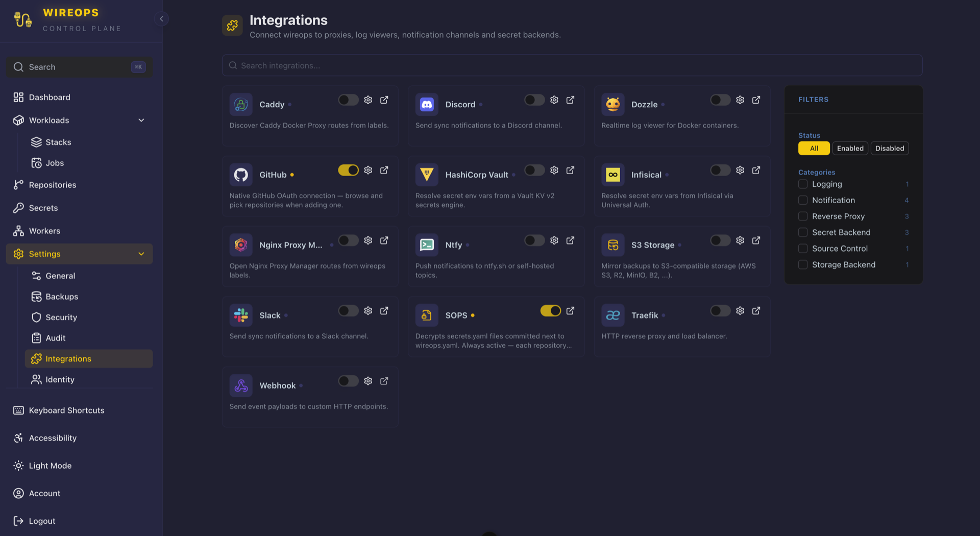Click the Traefik logo icon
Screen dimensions: 980x536
click(x=612, y=315)
